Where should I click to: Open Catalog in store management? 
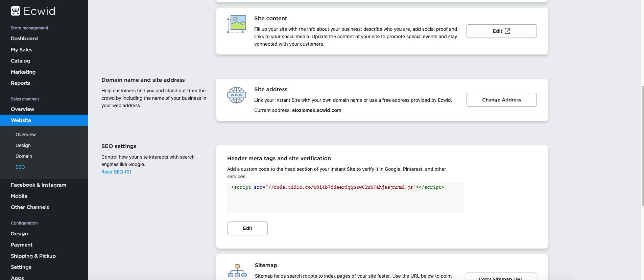(21, 61)
